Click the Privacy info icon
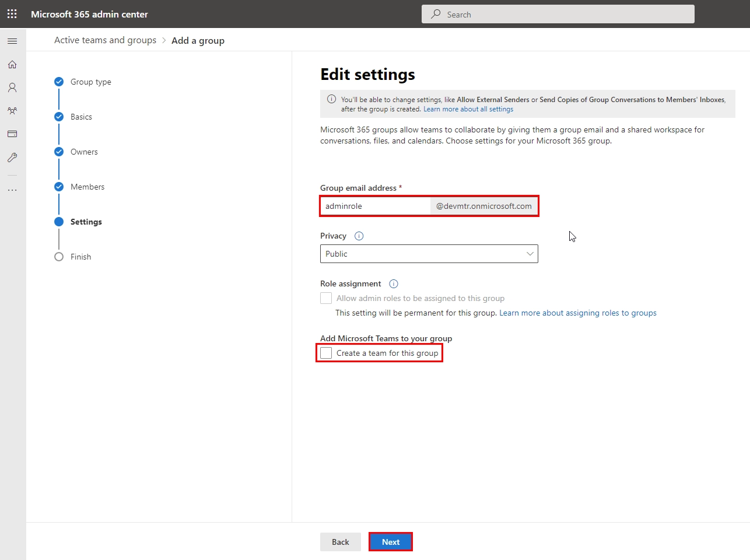Viewport: 750px width, 560px height. coord(359,236)
